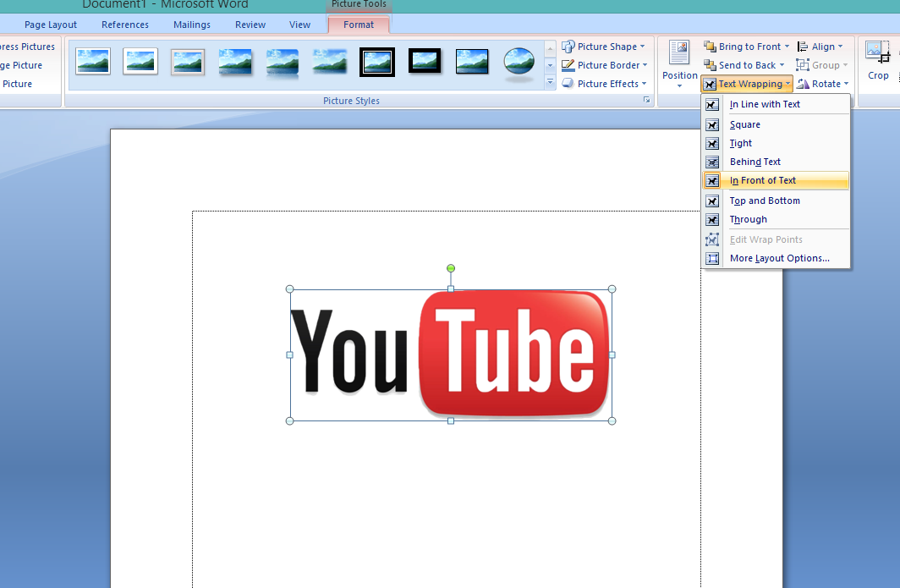Select the Crop tool
The image size is (900, 588).
(878, 61)
